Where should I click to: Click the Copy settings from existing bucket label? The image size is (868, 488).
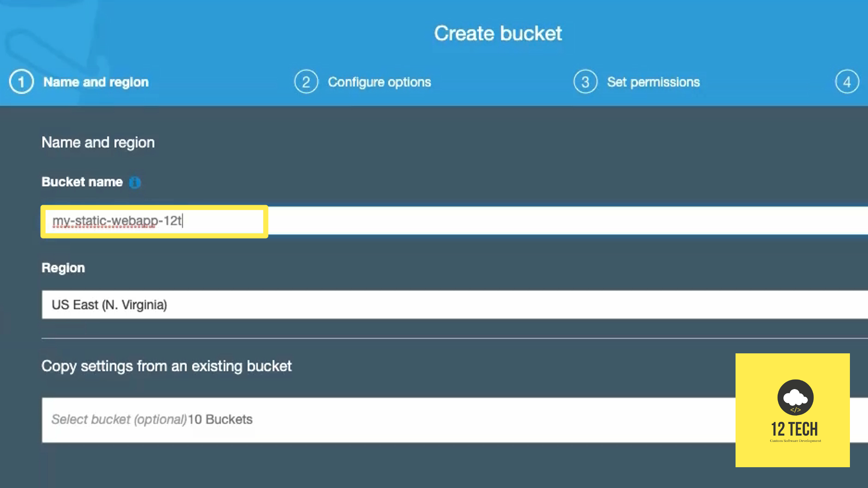(x=166, y=366)
